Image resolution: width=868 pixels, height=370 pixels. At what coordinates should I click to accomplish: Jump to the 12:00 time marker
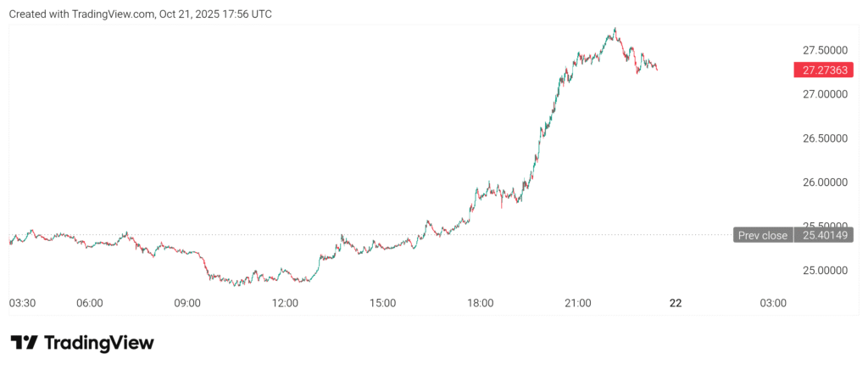(285, 302)
